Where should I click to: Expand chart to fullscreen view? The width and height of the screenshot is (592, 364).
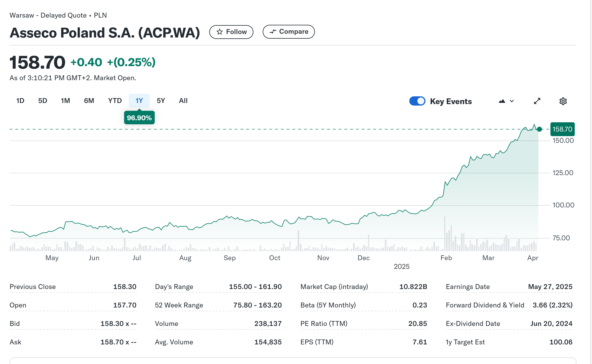[x=537, y=101]
